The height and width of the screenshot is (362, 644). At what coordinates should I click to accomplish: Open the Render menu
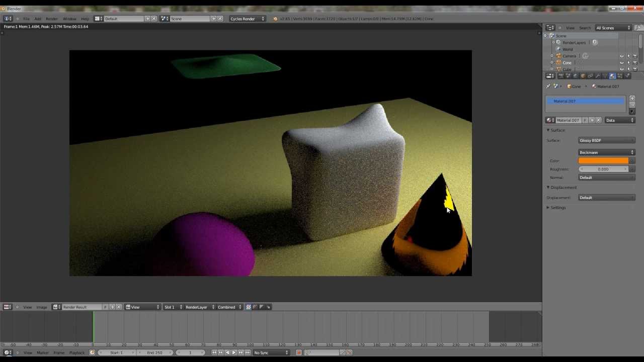[x=52, y=19]
